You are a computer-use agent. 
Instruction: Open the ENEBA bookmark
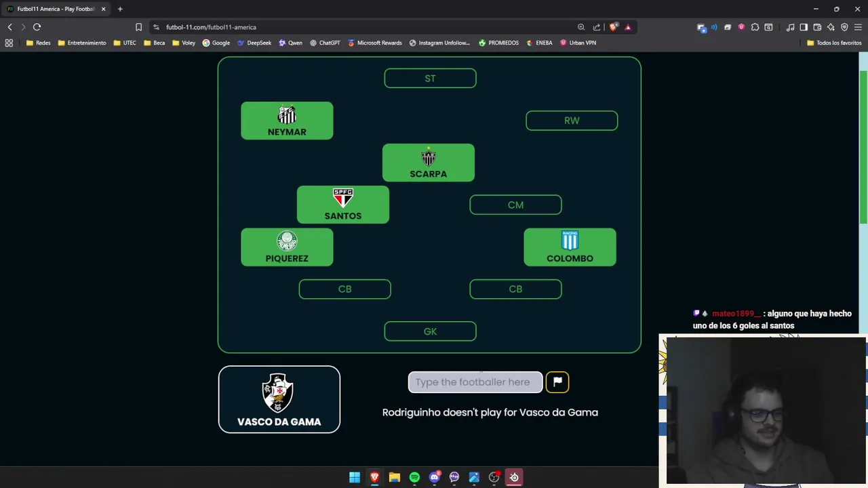(x=539, y=43)
